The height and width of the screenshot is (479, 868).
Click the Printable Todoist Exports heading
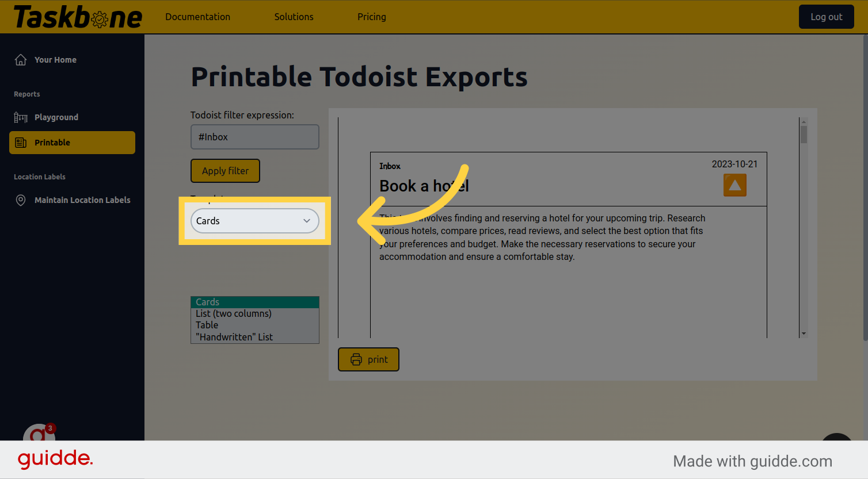coord(359,77)
